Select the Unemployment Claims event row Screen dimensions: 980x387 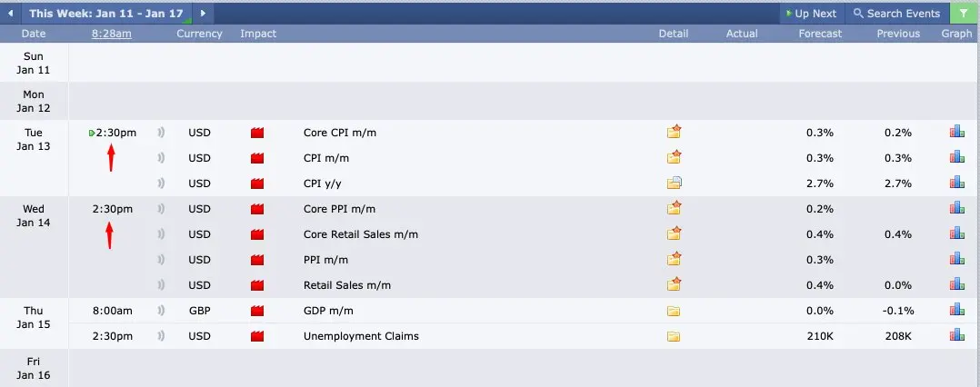[361, 336]
